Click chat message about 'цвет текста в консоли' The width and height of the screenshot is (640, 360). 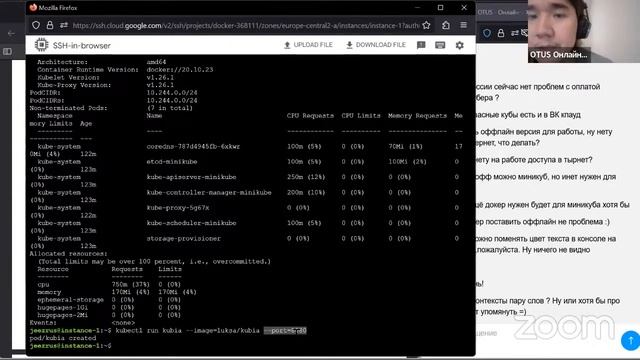coord(546,244)
